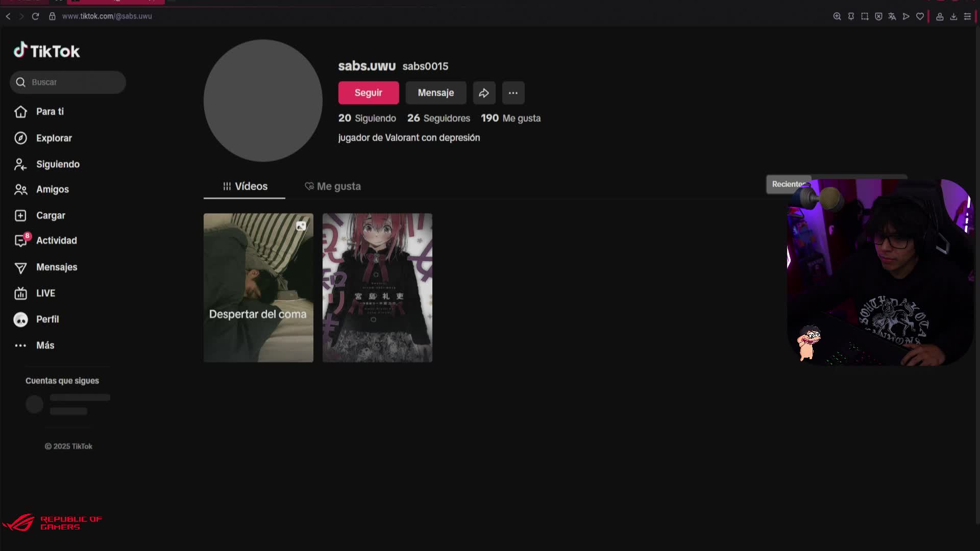Click the sabs.uwu profile avatar
This screenshot has height=551, width=980.
(x=263, y=101)
